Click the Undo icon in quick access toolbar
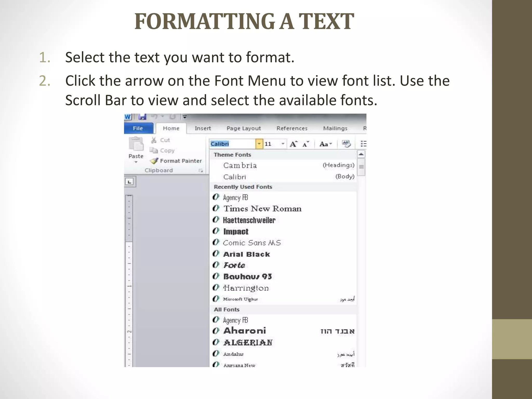532x399 pixels. tap(154, 117)
